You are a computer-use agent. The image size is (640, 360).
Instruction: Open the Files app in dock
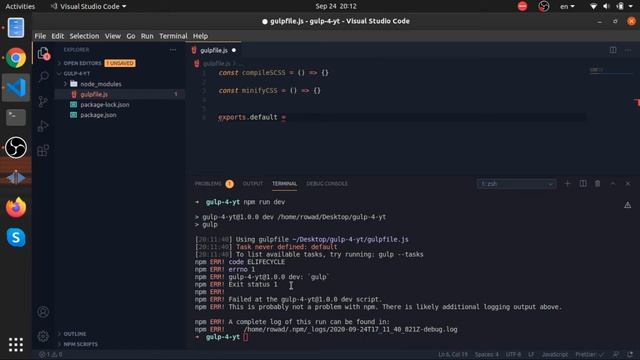pos(16,28)
